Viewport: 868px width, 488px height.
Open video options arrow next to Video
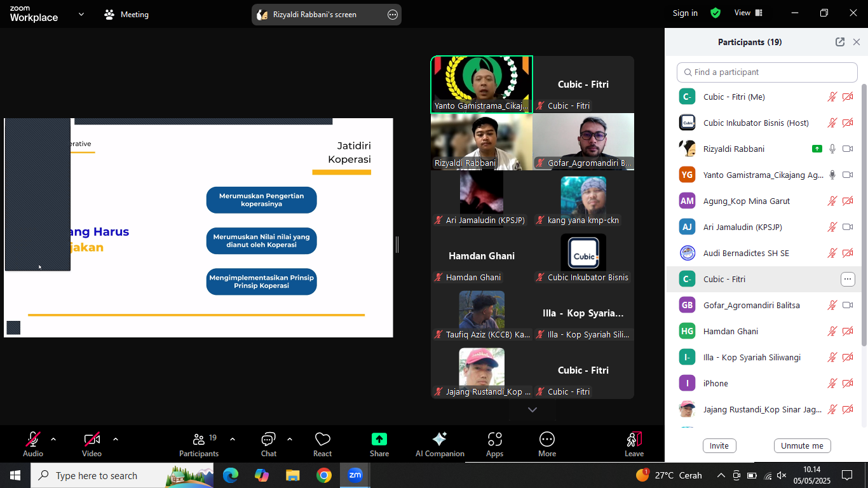[x=116, y=439]
